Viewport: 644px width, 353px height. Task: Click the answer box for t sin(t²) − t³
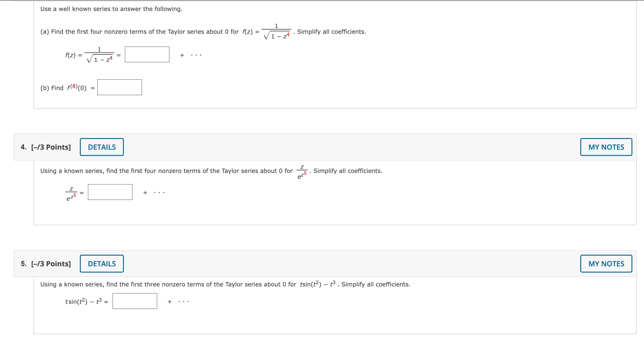point(135,301)
